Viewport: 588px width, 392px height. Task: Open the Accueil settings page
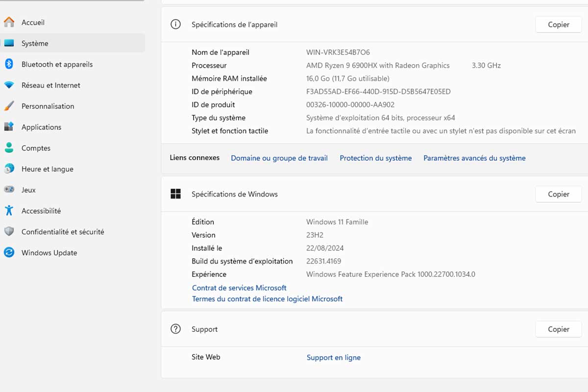point(73,22)
